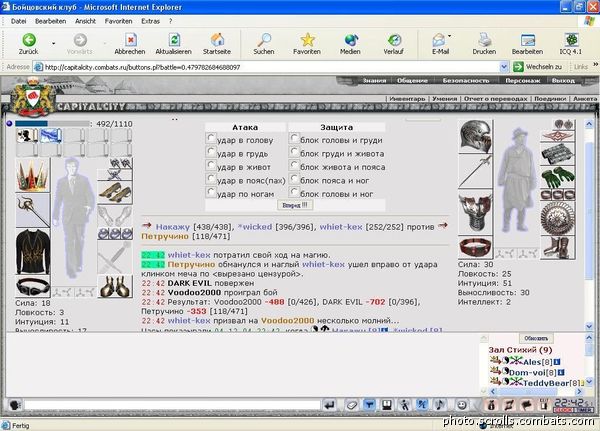Screen dimensions: 600x431
Task: Click the Анкета link
Action: [x=585, y=99]
